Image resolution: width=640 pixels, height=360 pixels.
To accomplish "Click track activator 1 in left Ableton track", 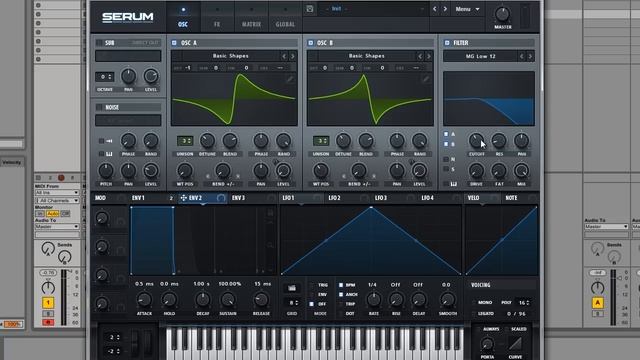I will 48,303.
